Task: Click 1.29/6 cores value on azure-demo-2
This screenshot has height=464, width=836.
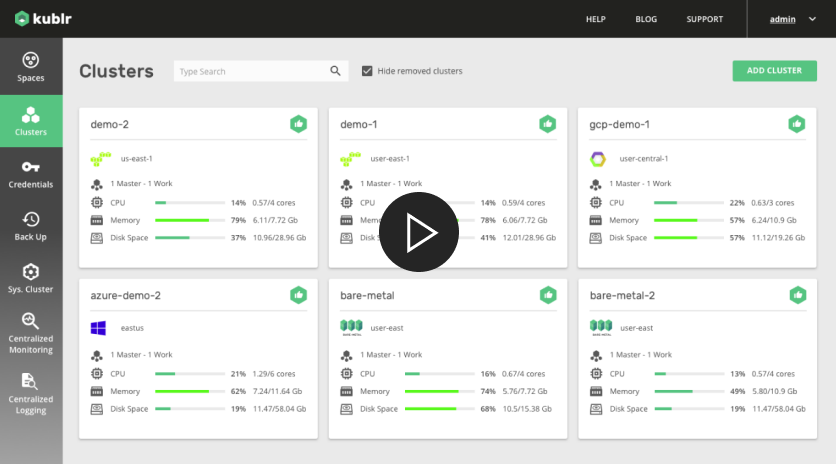Action: (274, 374)
